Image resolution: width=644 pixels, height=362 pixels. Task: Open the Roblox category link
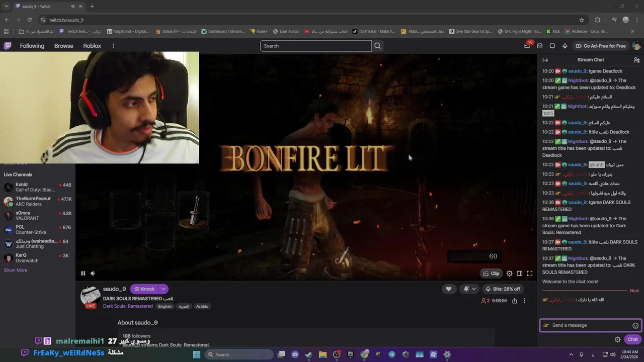tap(92, 46)
